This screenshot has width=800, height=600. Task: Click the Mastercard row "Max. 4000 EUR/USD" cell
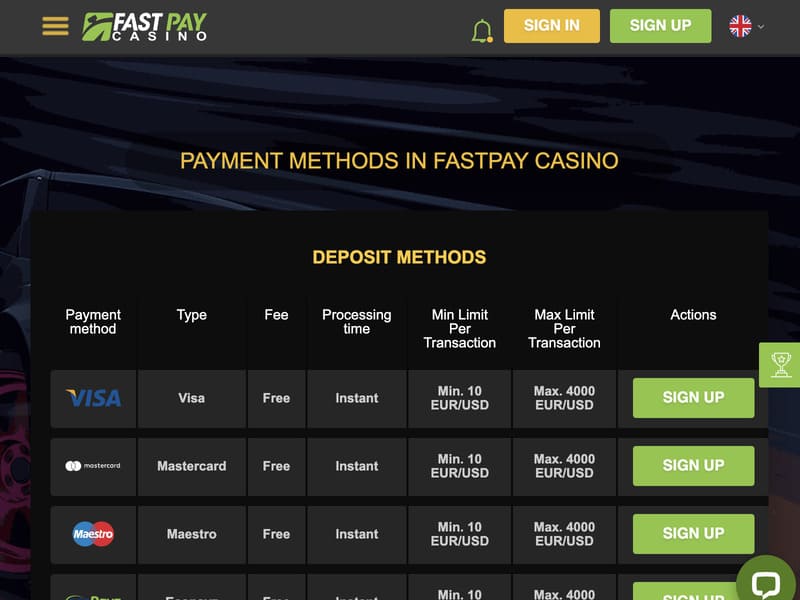point(564,466)
